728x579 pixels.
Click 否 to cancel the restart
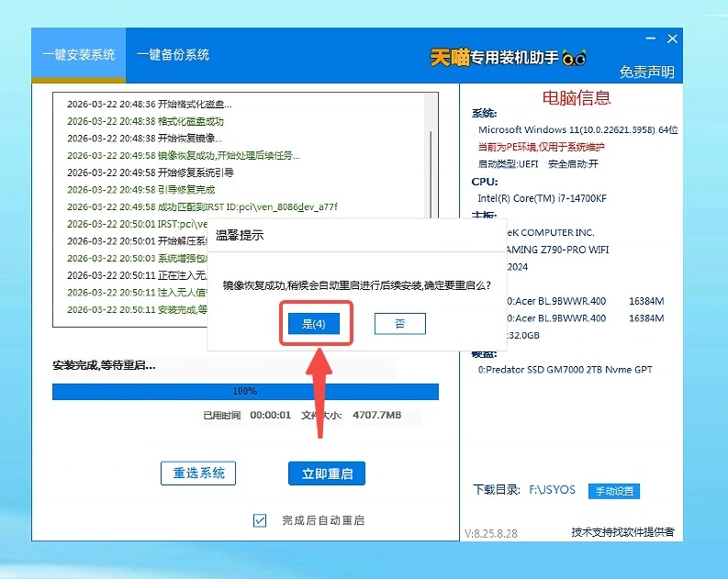click(399, 324)
